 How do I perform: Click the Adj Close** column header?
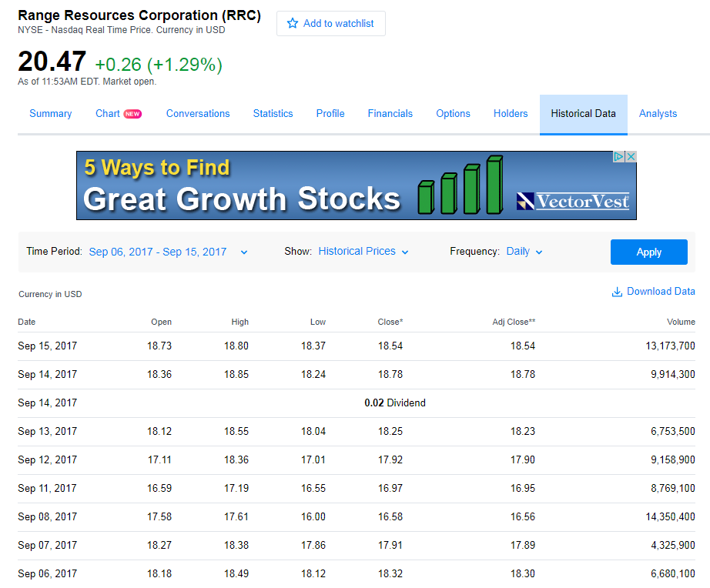514,322
